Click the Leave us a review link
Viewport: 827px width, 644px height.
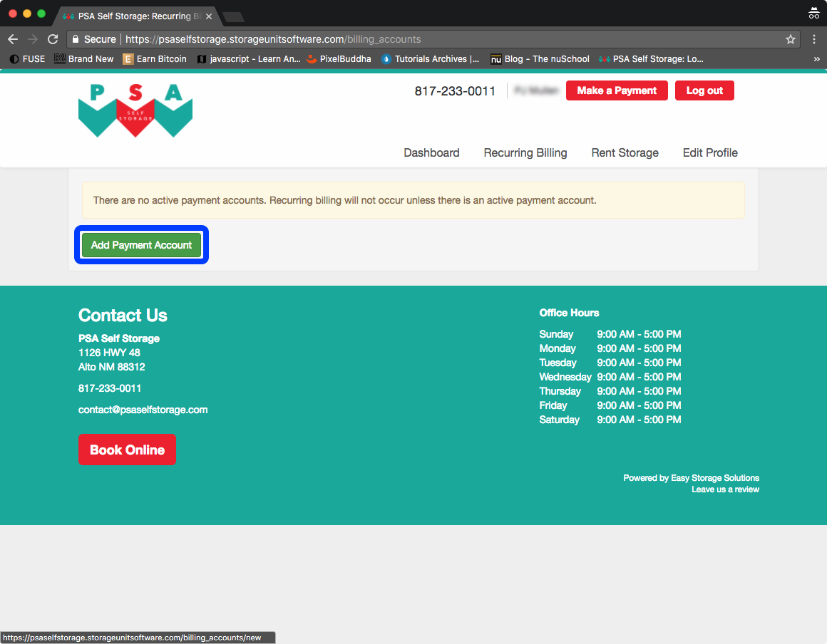(x=725, y=489)
